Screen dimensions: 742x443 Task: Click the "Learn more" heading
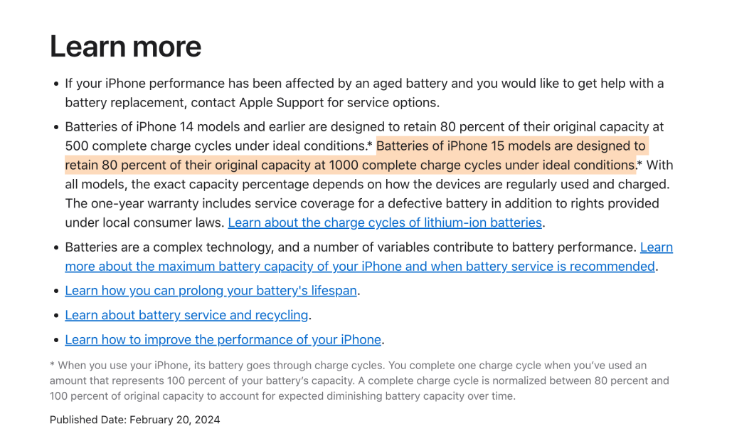[125, 46]
